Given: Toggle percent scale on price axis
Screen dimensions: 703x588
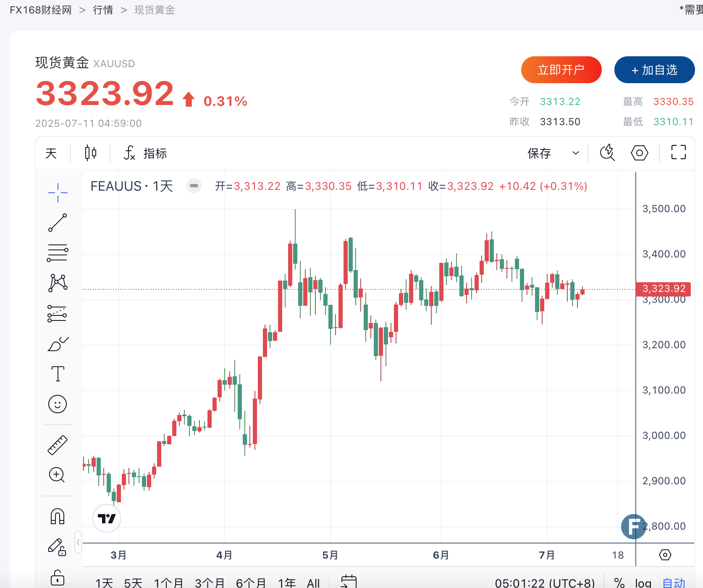Looking at the screenshot, I should pyautogui.click(x=619, y=583).
